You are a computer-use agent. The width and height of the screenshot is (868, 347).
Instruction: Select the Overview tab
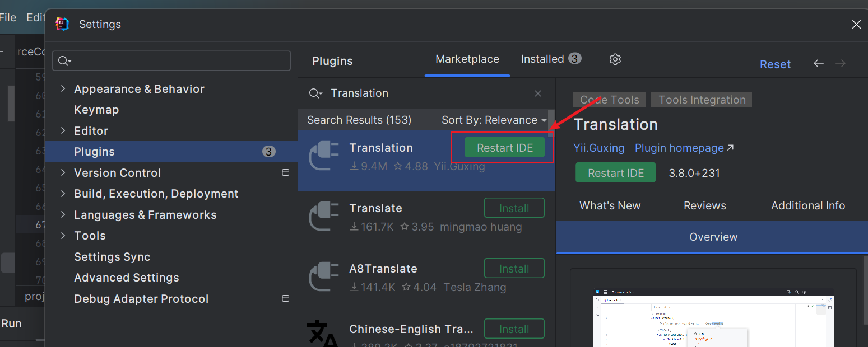[712, 237]
